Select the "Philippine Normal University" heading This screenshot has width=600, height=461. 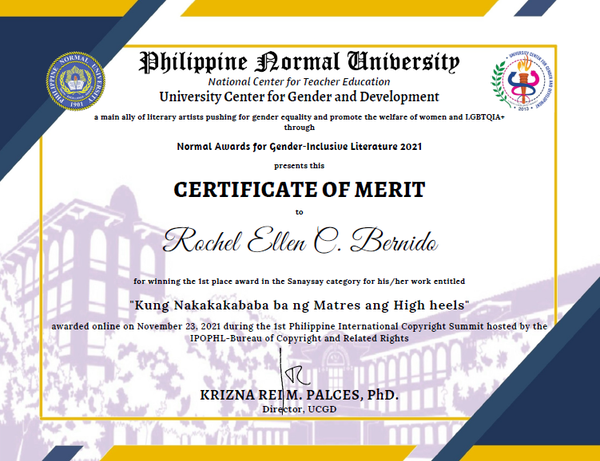click(300, 62)
